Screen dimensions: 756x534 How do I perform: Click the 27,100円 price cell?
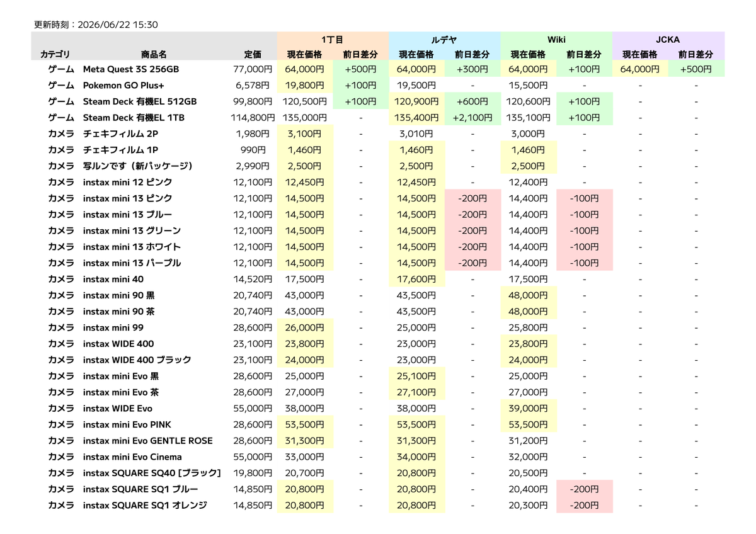[x=416, y=392]
